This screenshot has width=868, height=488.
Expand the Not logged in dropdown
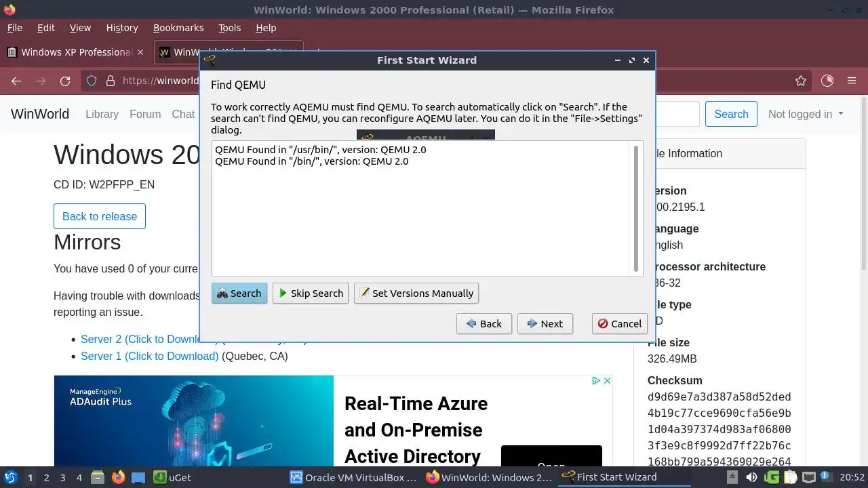point(806,114)
